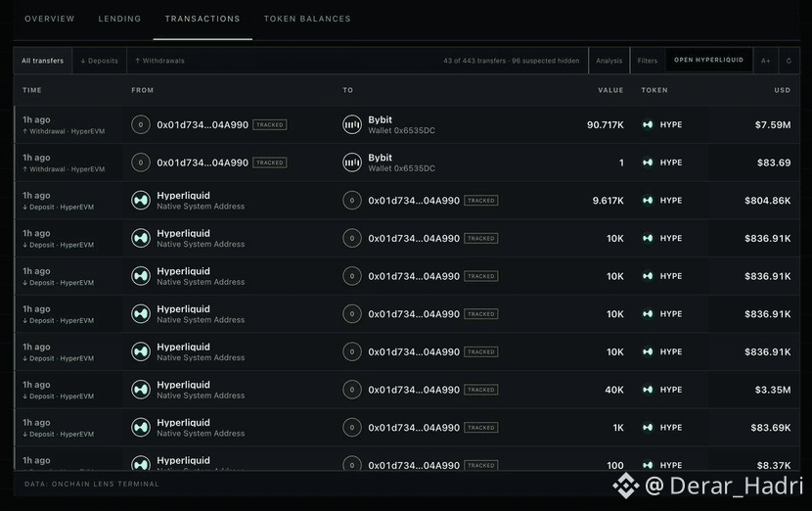Click the Hyperliquid logo in the $8.37K row
This screenshot has width=812, height=511.
[x=141, y=463]
